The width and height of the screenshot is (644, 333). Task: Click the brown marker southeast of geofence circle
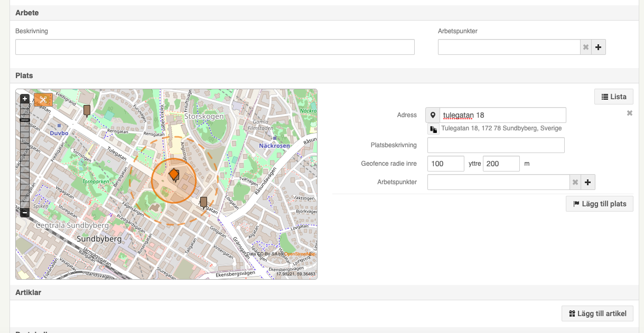(x=203, y=202)
